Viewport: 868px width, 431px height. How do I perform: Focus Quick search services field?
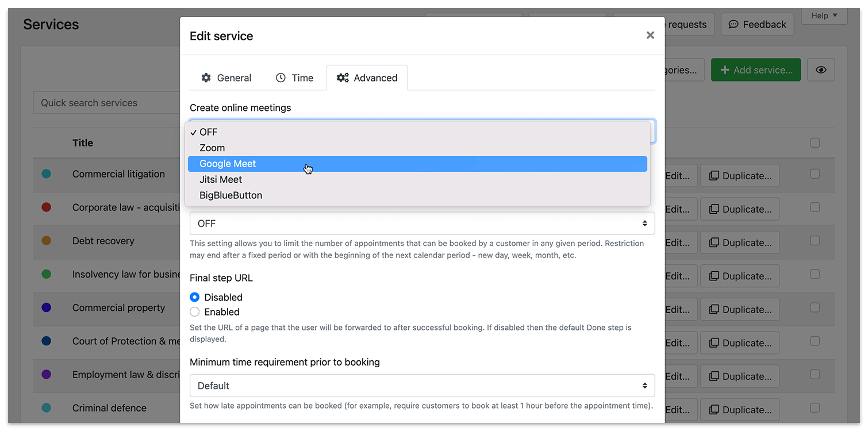coord(107,103)
